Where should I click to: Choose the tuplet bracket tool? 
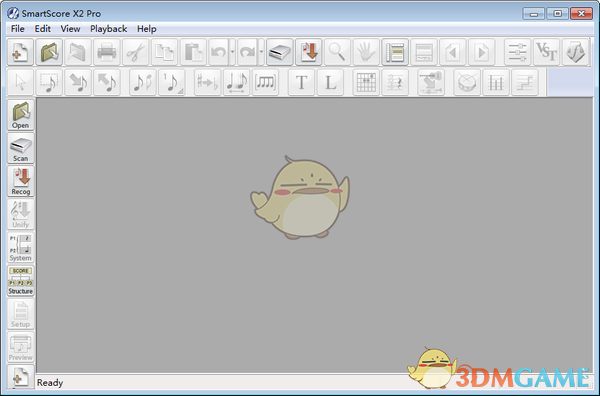point(266,82)
